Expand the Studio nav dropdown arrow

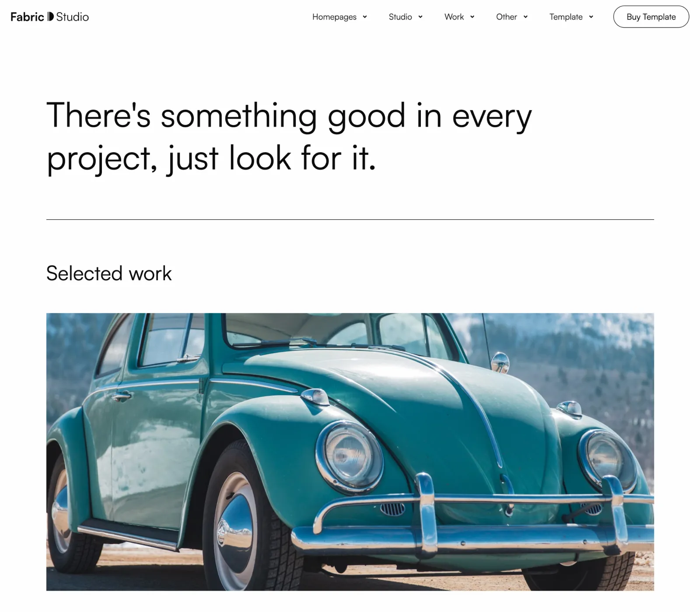point(420,17)
